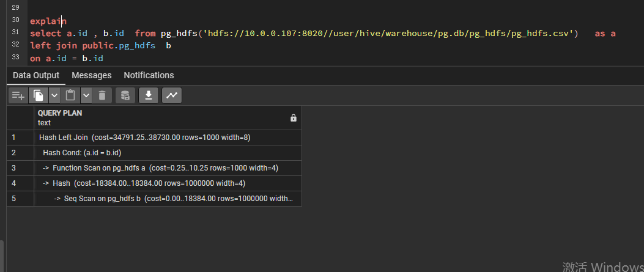This screenshot has width=644, height=272.
Task: Open the paste options dropdown arrow
Action: point(86,95)
